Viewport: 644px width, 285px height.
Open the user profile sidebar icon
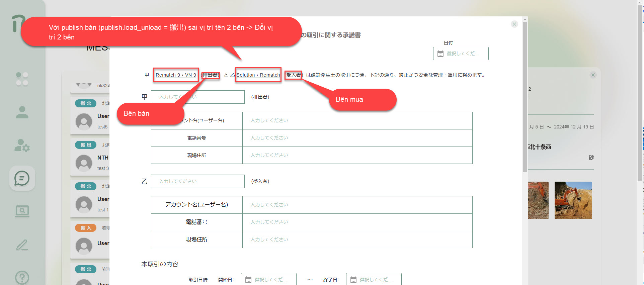click(x=22, y=112)
